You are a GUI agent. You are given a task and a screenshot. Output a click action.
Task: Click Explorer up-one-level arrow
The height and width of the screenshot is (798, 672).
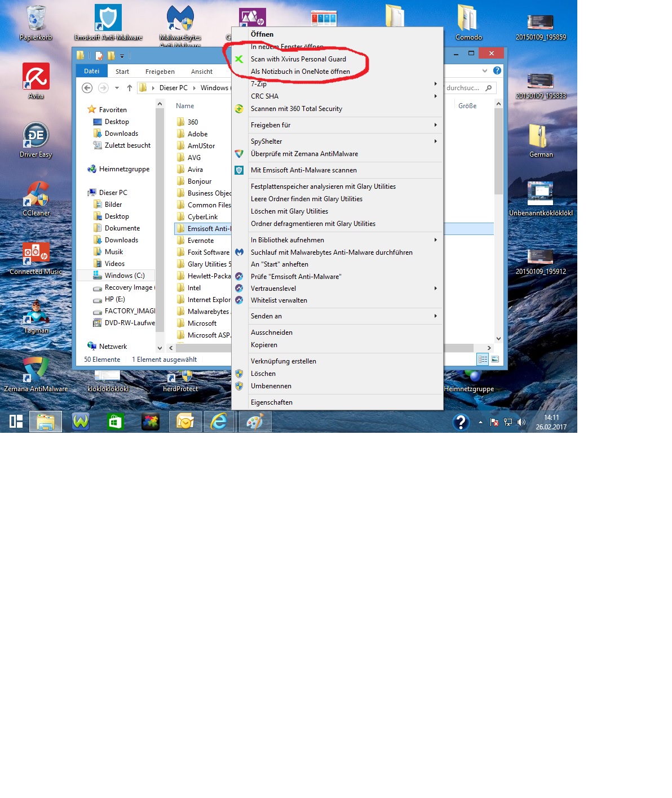coord(130,88)
